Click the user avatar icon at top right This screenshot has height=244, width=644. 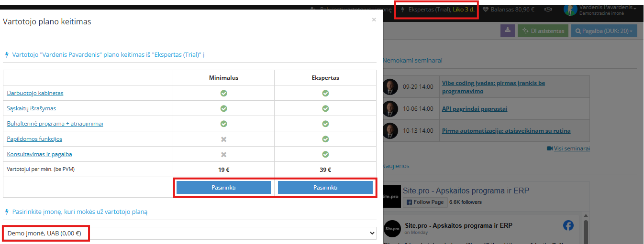570,10
